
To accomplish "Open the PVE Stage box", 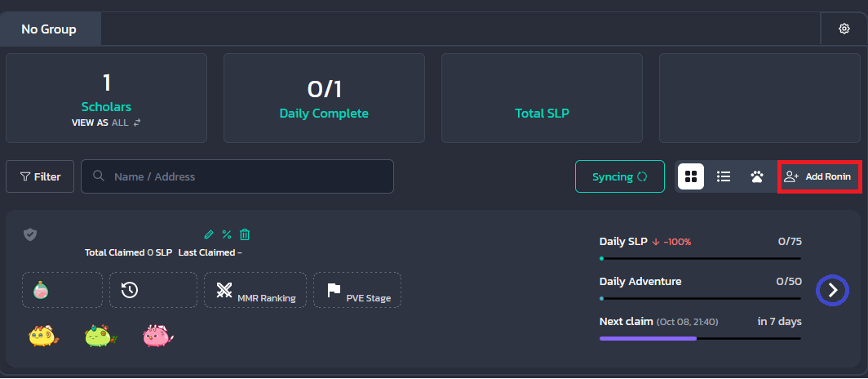I will tap(357, 290).
